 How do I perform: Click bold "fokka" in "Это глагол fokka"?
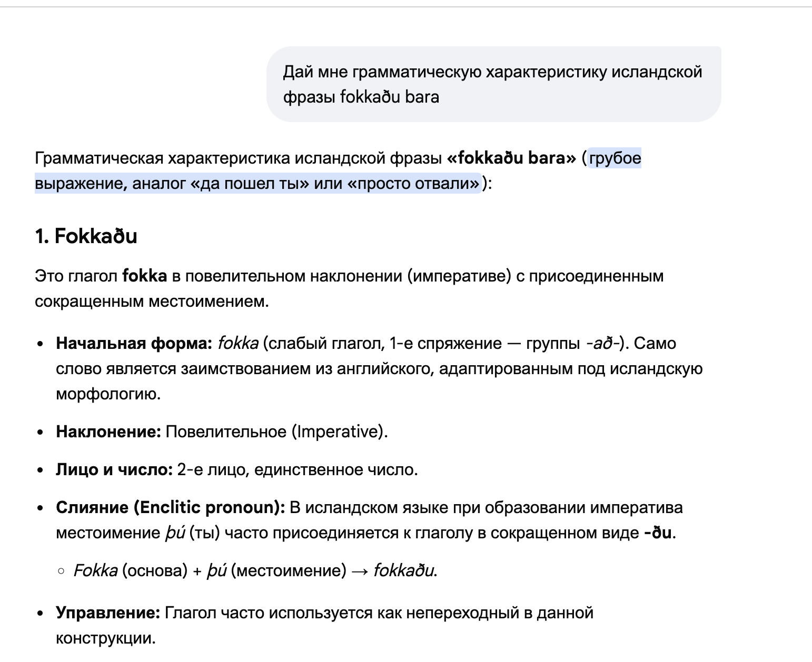coord(144,276)
